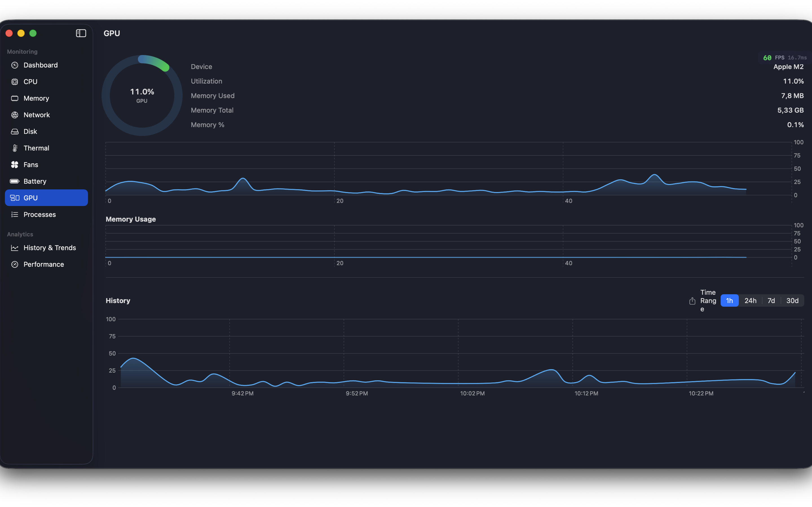Reopen the GPU sidebar entry
Screen dimensions: 812x507
[x=30, y=197]
